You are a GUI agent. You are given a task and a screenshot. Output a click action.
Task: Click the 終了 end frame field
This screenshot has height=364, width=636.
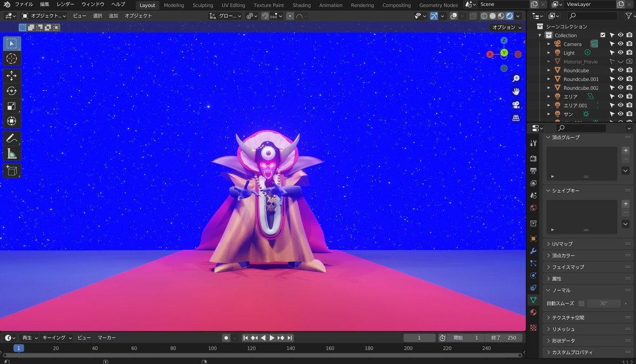tap(503, 338)
